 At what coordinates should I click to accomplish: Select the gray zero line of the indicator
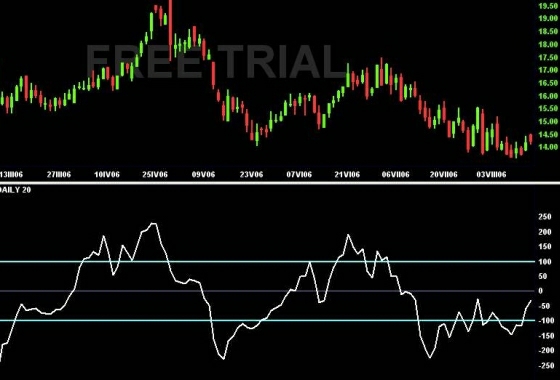click(268, 291)
